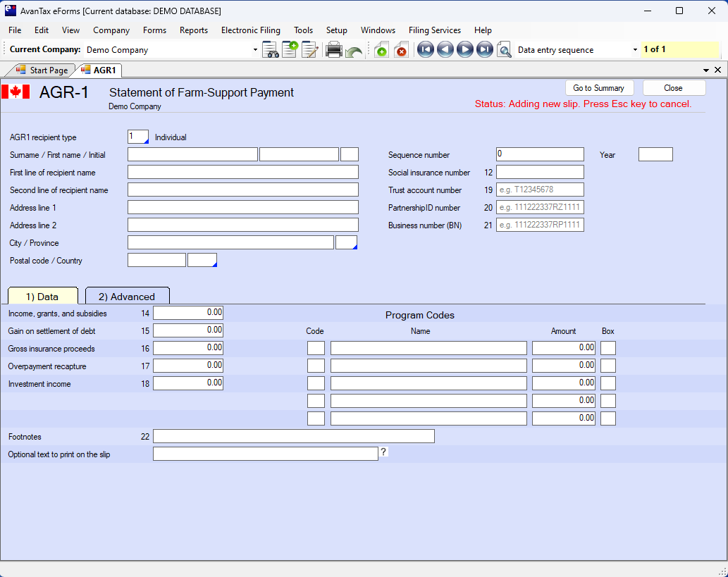Switch to the 2) Advanced tab

127,297
